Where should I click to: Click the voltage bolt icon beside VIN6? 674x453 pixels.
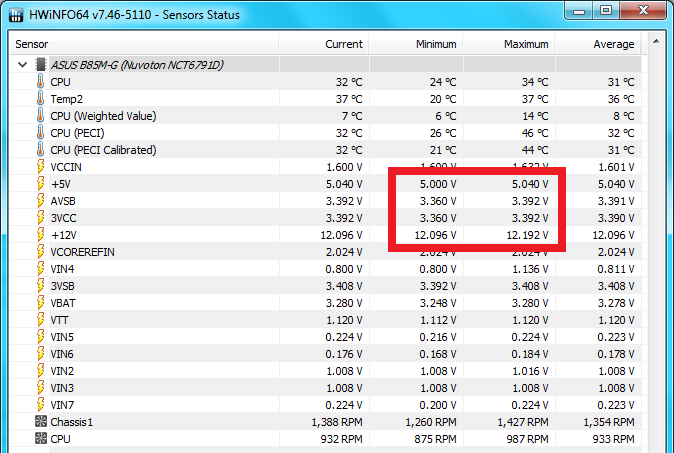pos(40,354)
